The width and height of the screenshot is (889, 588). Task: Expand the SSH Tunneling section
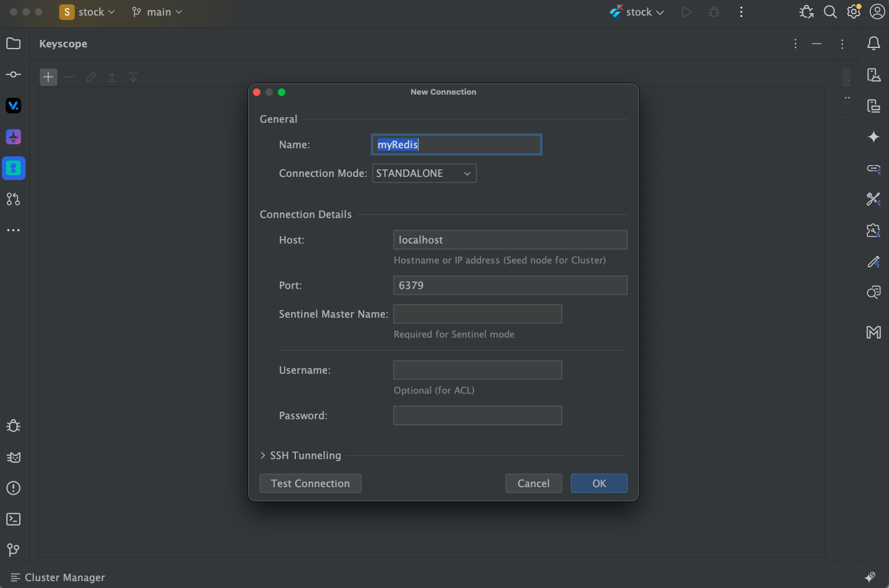pyautogui.click(x=301, y=455)
